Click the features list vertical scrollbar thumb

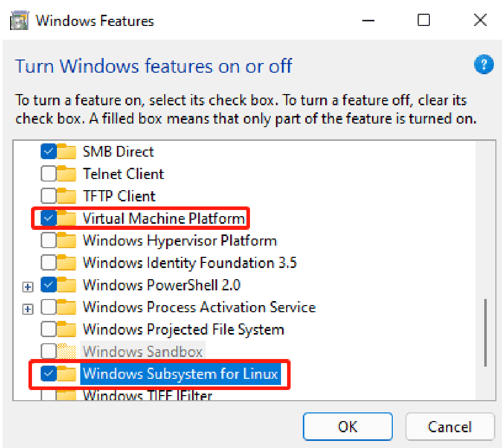click(485, 332)
